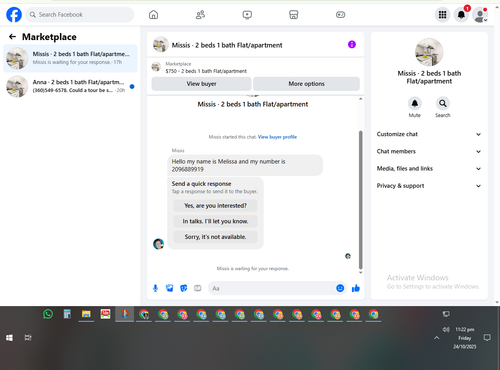Send quick reply 'In talks. I'll let you know.'
The width and height of the screenshot is (500, 370).
[215, 221]
